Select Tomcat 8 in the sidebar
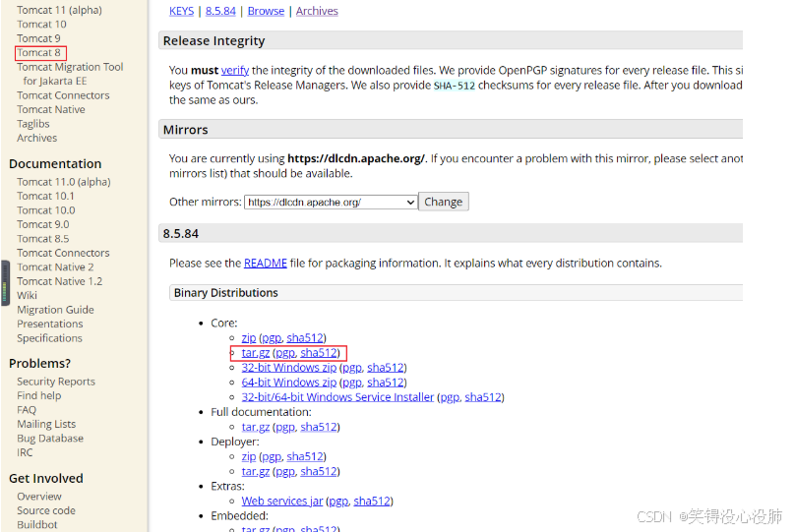The image size is (794, 532). click(x=39, y=53)
